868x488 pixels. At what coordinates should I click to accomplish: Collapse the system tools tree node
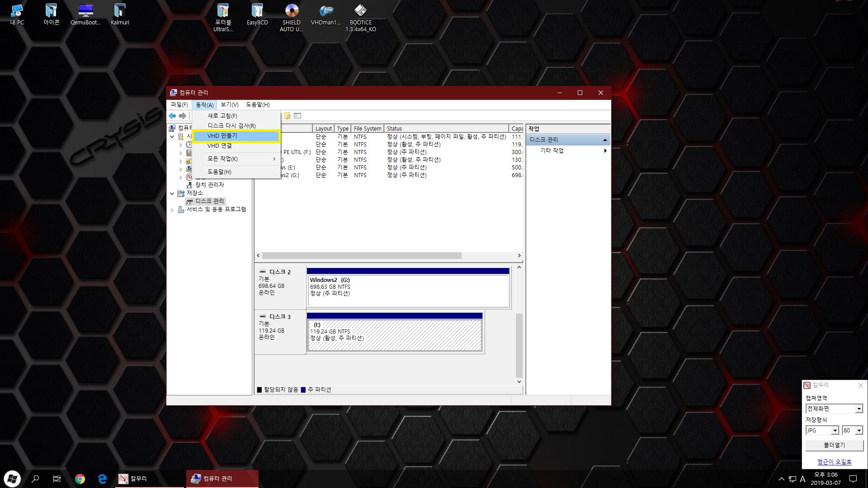(x=172, y=136)
